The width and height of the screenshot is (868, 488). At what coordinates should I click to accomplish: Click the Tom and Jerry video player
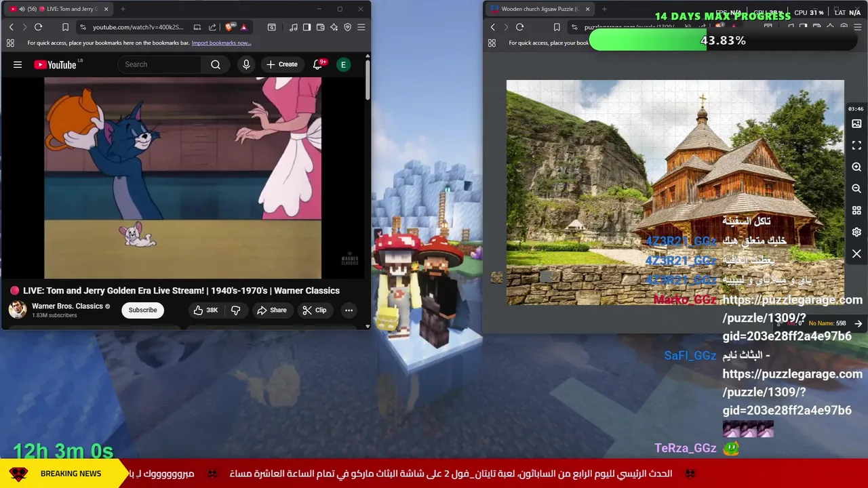182,178
